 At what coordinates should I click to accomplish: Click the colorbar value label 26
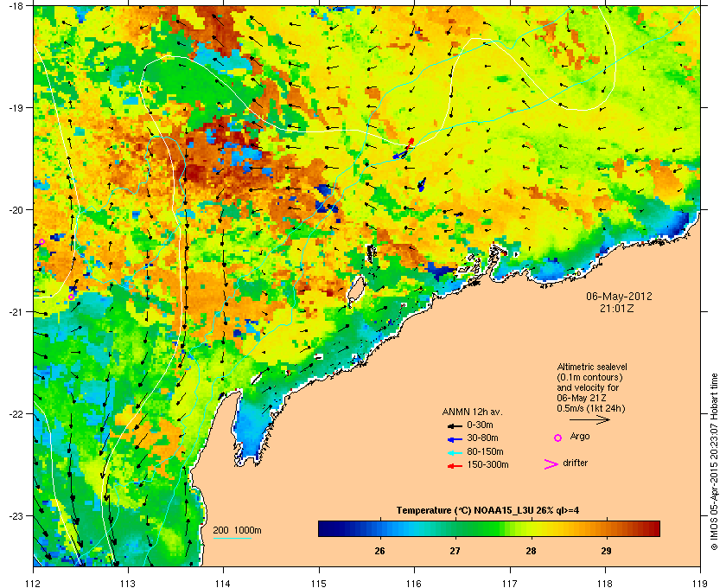(x=379, y=551)
